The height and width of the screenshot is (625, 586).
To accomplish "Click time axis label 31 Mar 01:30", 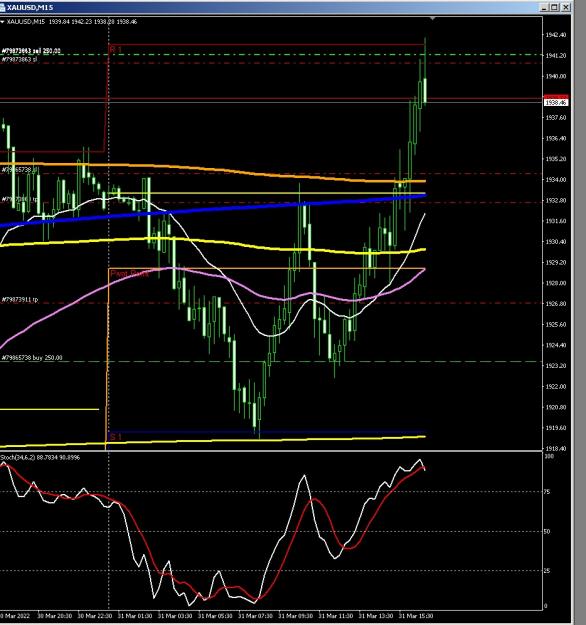I will pyautogui.click(x=135, y=616).
